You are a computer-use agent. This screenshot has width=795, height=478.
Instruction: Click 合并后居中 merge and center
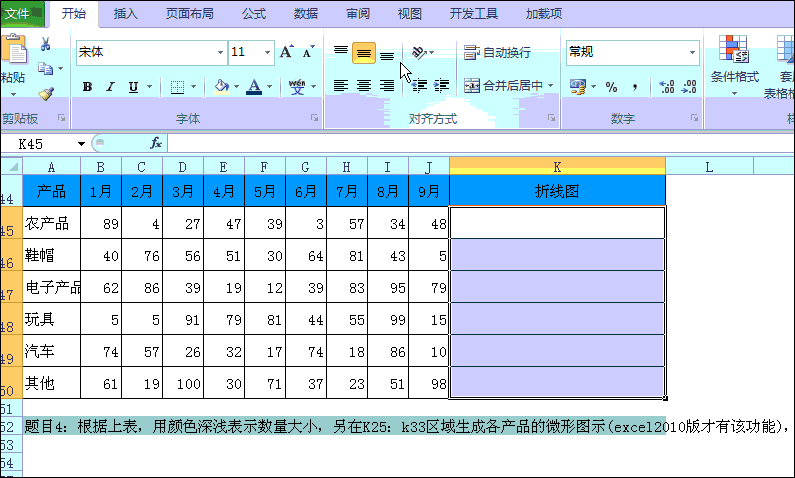coord(503,86)
